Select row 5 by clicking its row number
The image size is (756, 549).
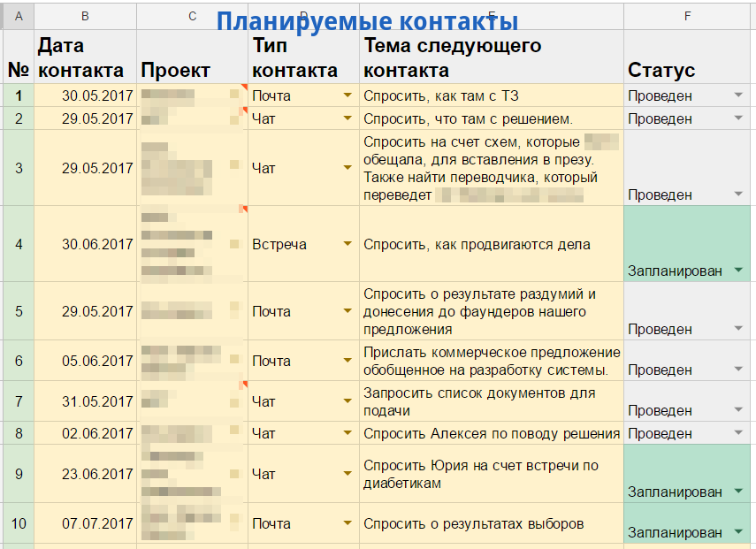pyautogui.click(x=17, y=311)
